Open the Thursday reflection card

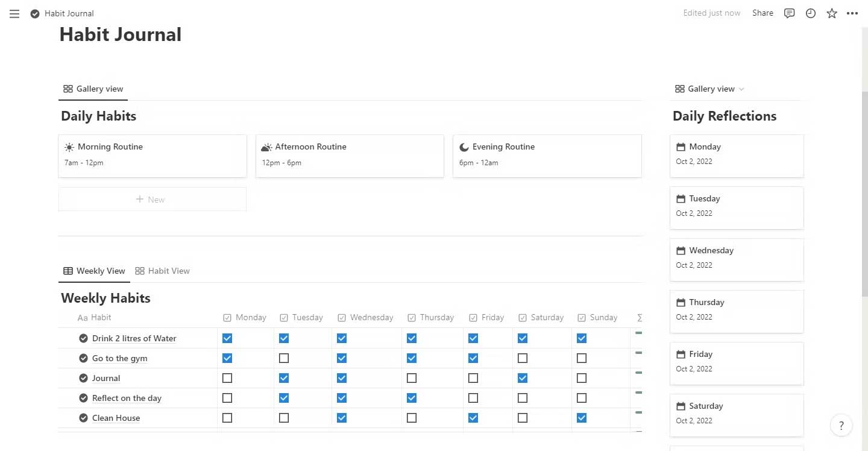pos(737,311)
